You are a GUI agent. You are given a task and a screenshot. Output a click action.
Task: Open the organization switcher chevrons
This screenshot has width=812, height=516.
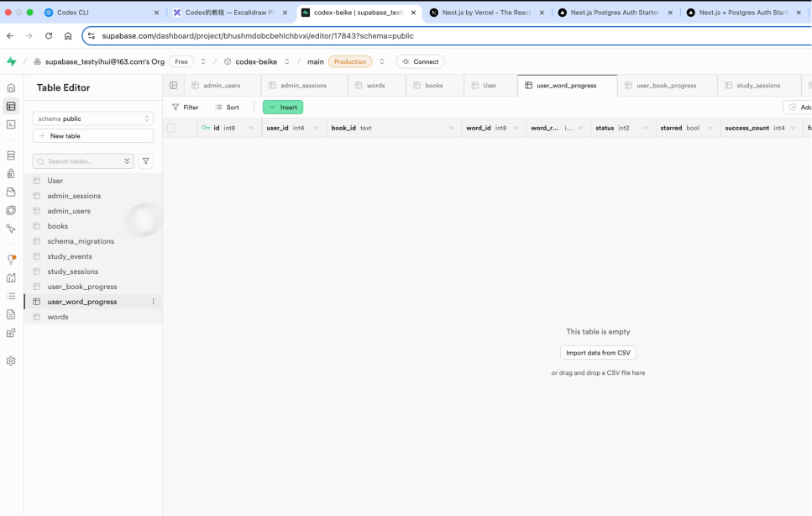203,61
